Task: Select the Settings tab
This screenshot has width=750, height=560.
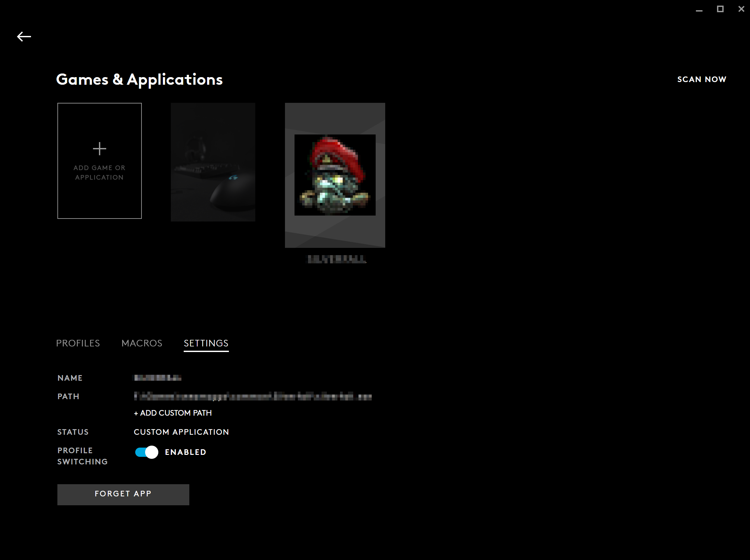Action: click(x=206, y=343)
